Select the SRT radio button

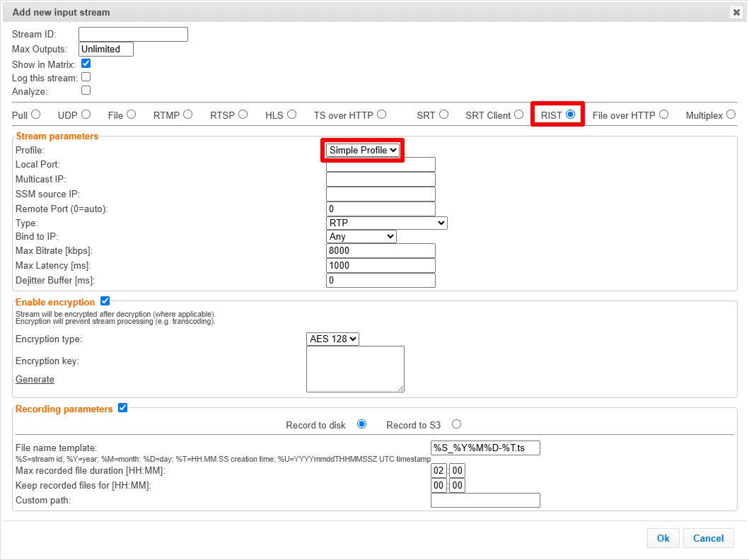click(x=443, y=115)
